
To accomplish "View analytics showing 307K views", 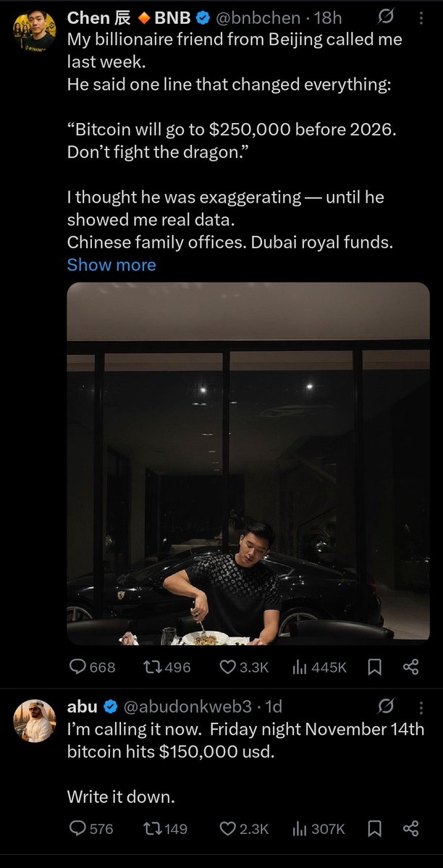I will (x=300, y=828).
